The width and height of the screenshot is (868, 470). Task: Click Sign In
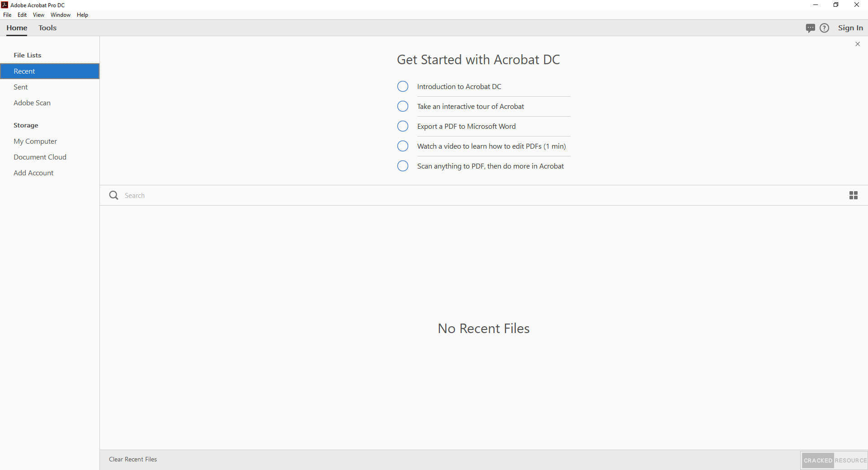[850, 28]
